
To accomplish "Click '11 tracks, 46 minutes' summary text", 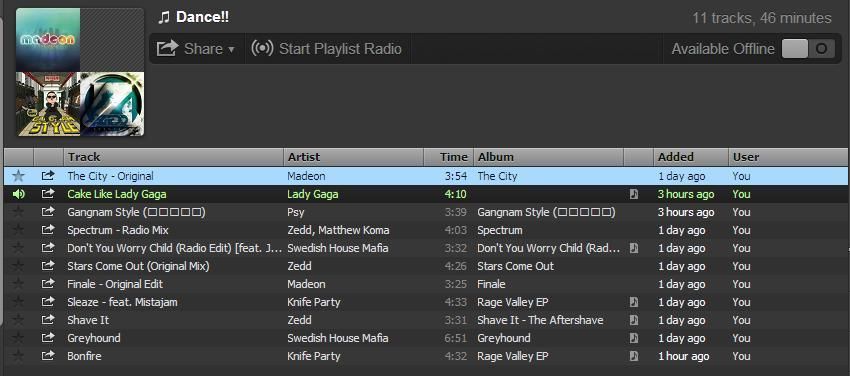I will tap(762, 18).
